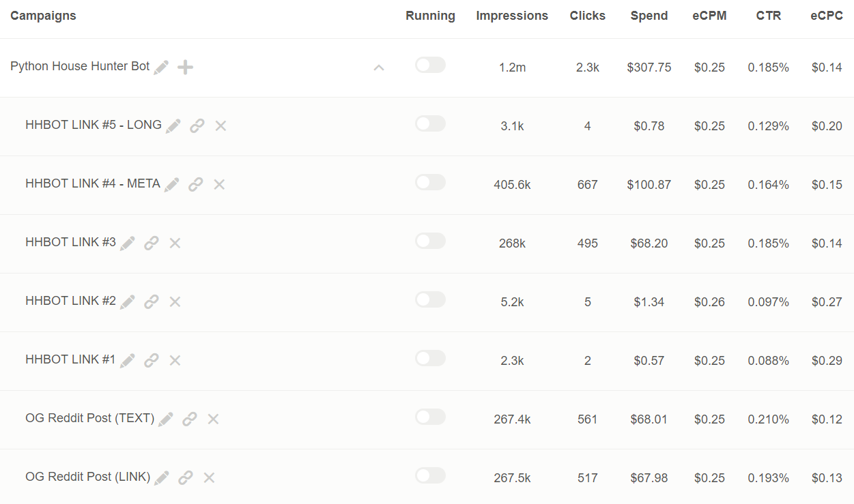Add new ad to Python House Hunter Bot

tap(185, 67)
